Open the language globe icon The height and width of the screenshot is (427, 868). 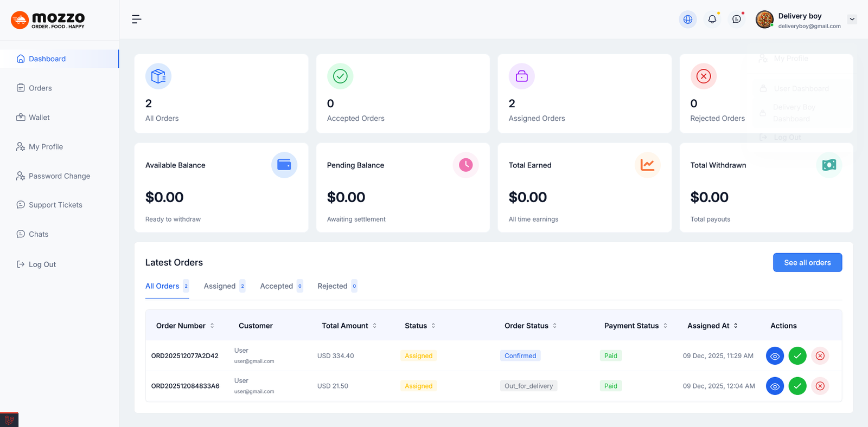(x=687, y=20)
